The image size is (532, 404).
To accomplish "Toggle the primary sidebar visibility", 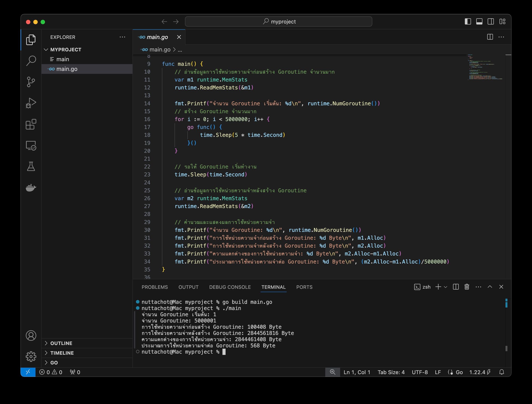I will [x=468, y=22].
